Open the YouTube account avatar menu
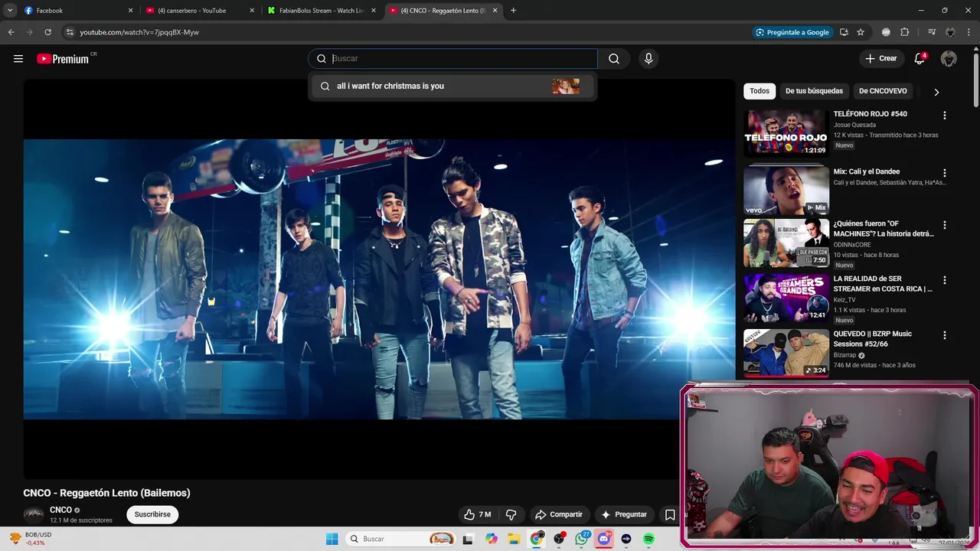 (949, 59)
